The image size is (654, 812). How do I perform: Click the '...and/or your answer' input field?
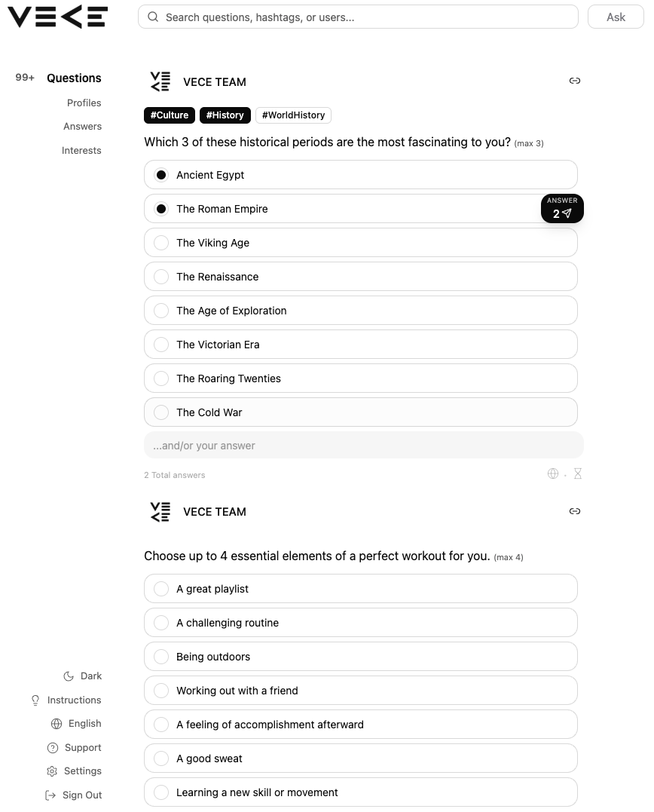[x=363, y=445]
